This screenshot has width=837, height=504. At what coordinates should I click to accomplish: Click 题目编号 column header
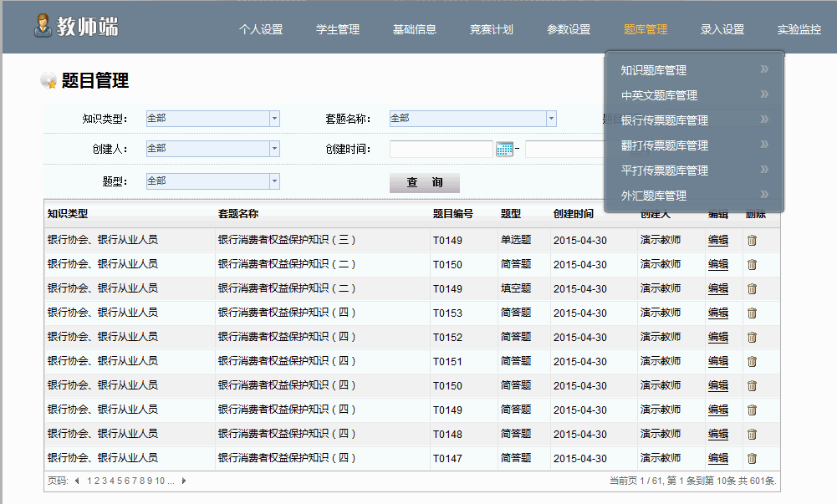[452, 214]
